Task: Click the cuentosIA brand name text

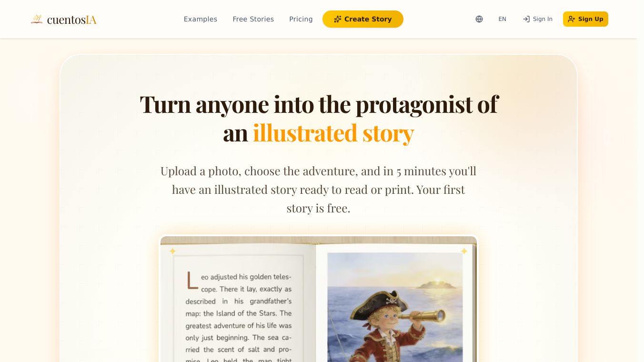Action: [x=72, y=20]
